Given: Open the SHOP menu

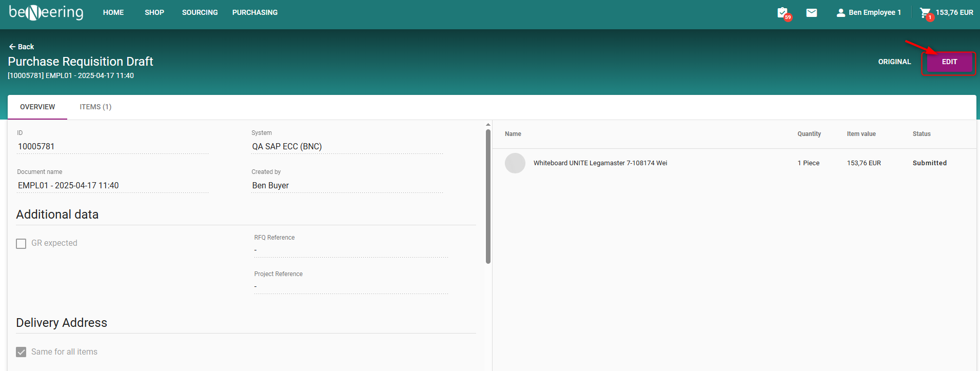Looking at the screenshot, I should 154,12.
